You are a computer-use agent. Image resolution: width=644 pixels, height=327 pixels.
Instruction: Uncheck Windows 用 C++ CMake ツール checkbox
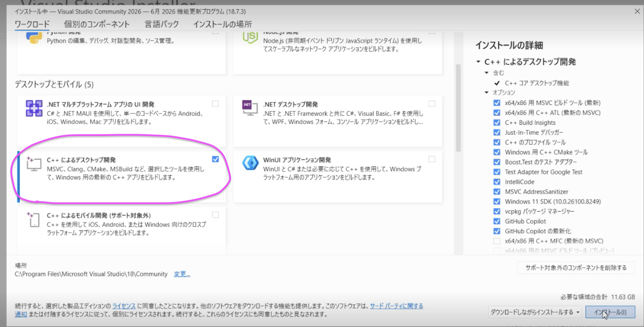click(497, 152)
